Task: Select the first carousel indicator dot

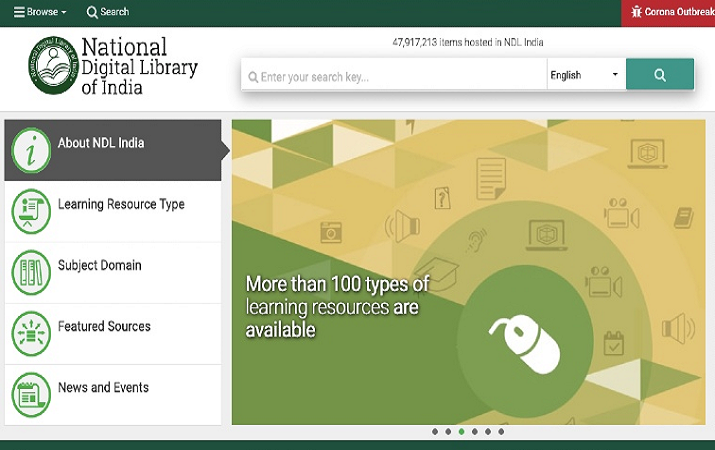Action: pyautogui.click(x=435, y=432)
